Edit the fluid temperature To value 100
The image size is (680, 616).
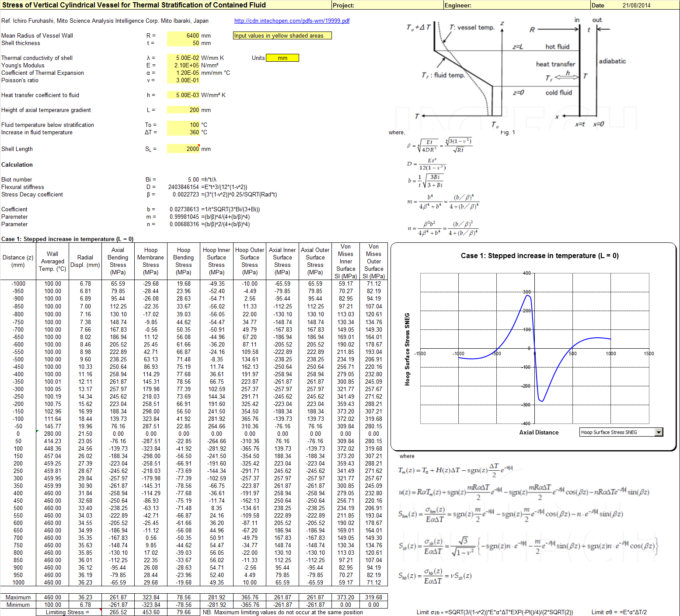tap(183, 125)
